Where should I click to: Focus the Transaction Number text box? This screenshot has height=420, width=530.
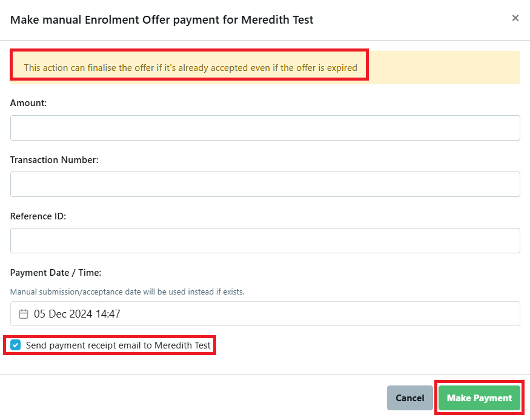tap(265, 184)
